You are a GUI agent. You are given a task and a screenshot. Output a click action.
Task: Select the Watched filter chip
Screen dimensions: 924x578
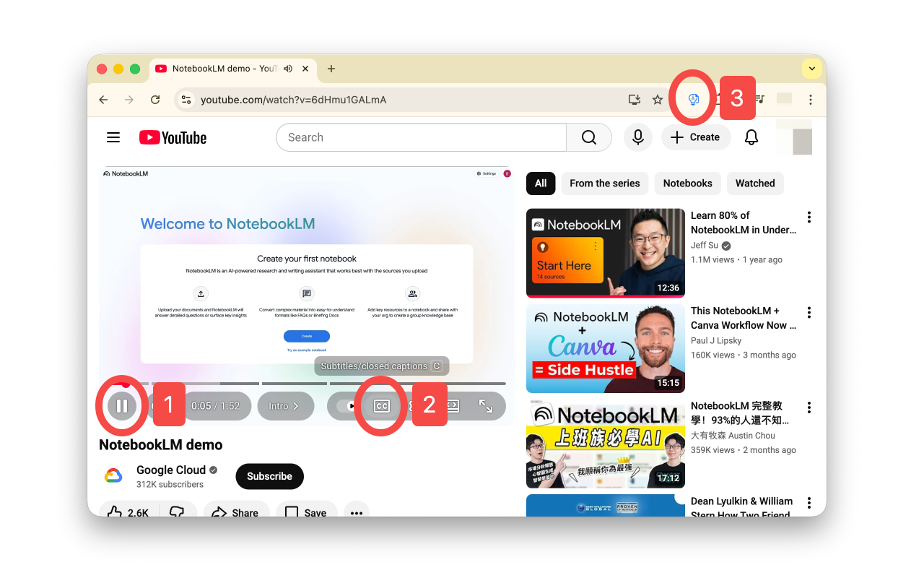pos(755,183)
